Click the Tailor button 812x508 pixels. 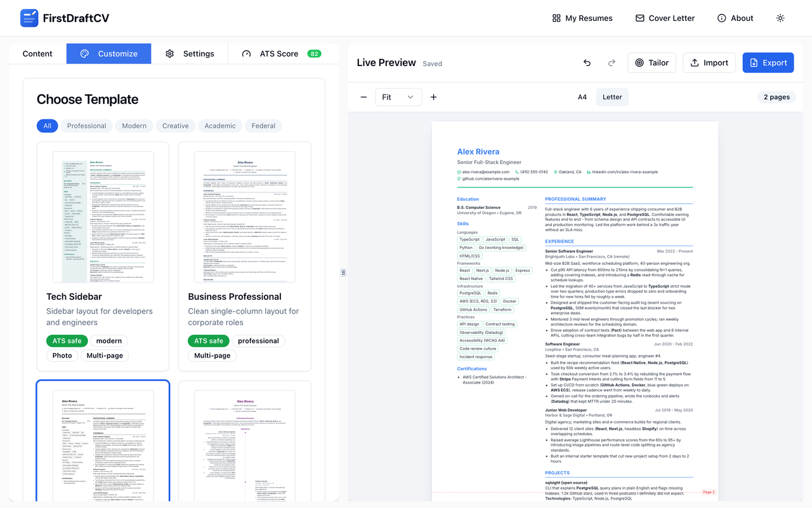pos(652,63)
